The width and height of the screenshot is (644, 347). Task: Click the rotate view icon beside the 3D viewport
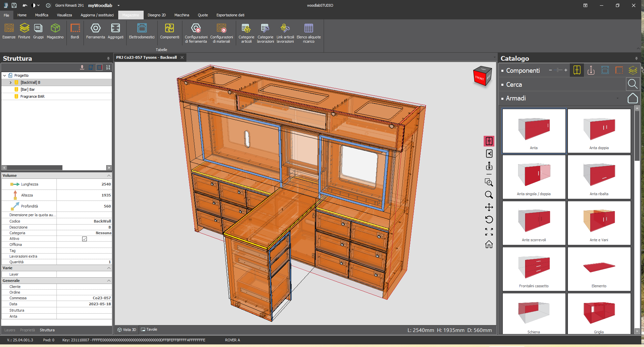click(489, 220)
